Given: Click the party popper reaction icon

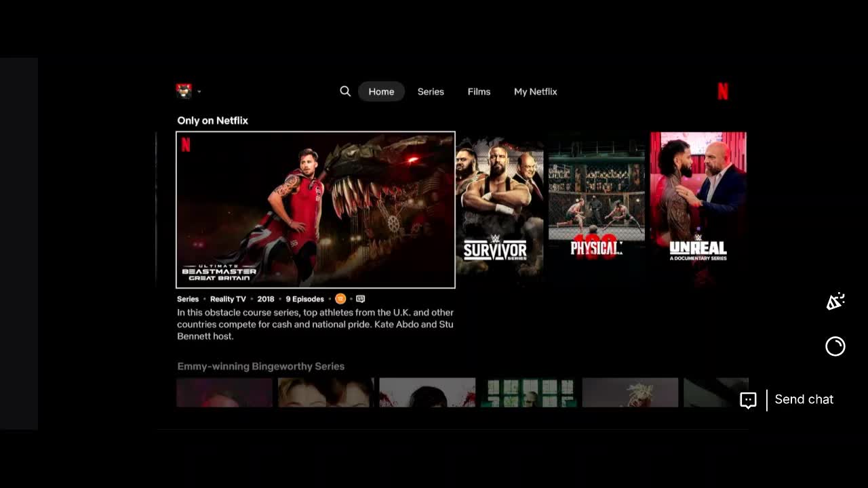Looking at the screenshot, I should point(835,302).
